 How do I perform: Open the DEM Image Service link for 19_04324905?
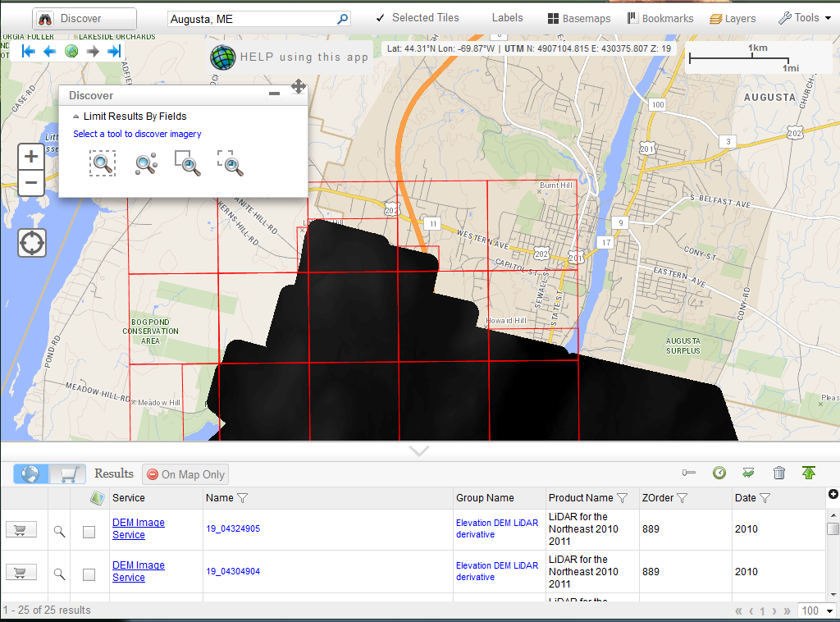138,528
